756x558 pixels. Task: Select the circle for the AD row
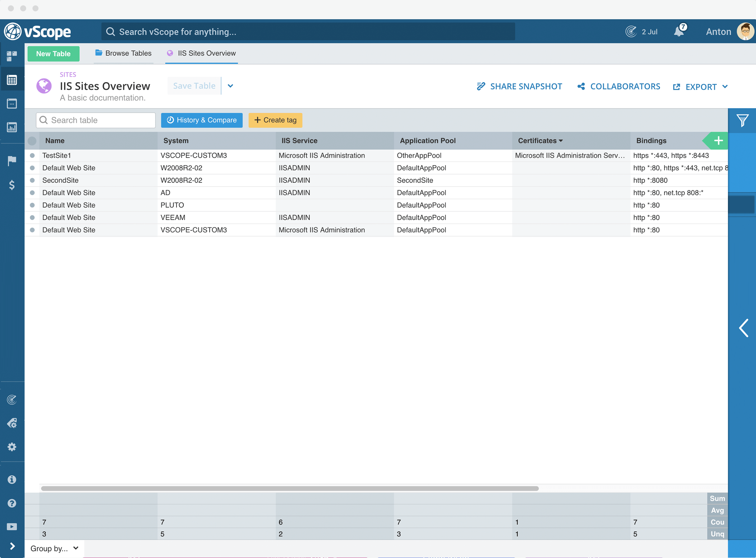32,193
